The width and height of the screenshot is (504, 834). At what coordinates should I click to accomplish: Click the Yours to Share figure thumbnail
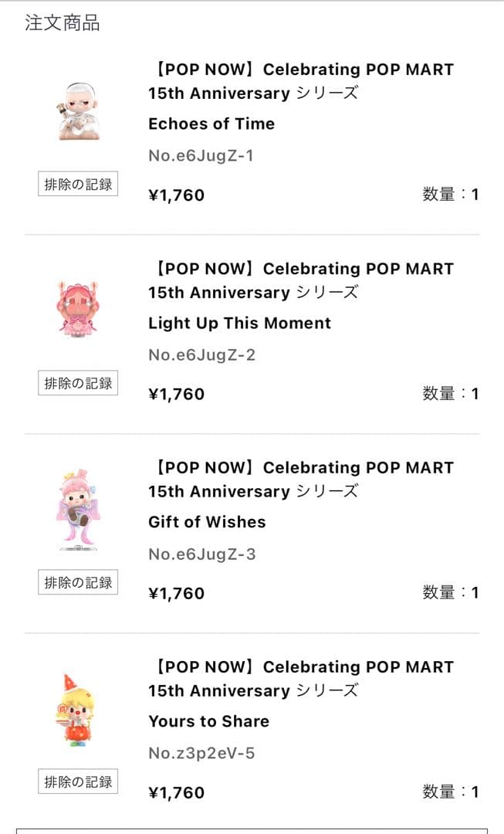click(x=77, y=707)
